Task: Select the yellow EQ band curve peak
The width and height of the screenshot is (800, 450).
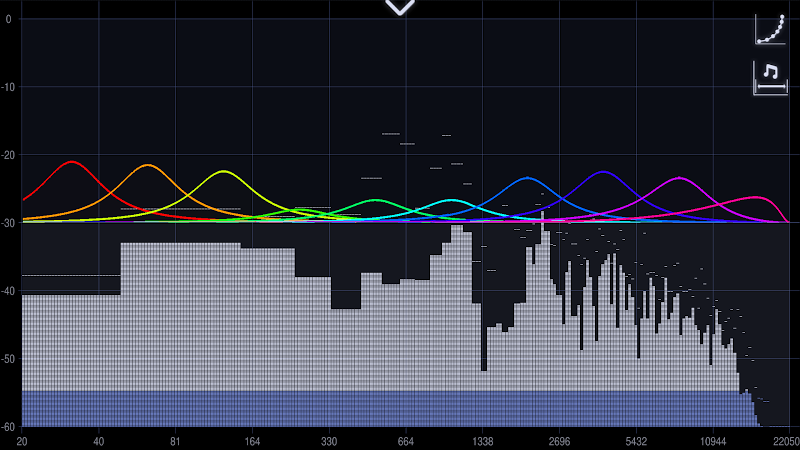Action: tap(223, 171)
